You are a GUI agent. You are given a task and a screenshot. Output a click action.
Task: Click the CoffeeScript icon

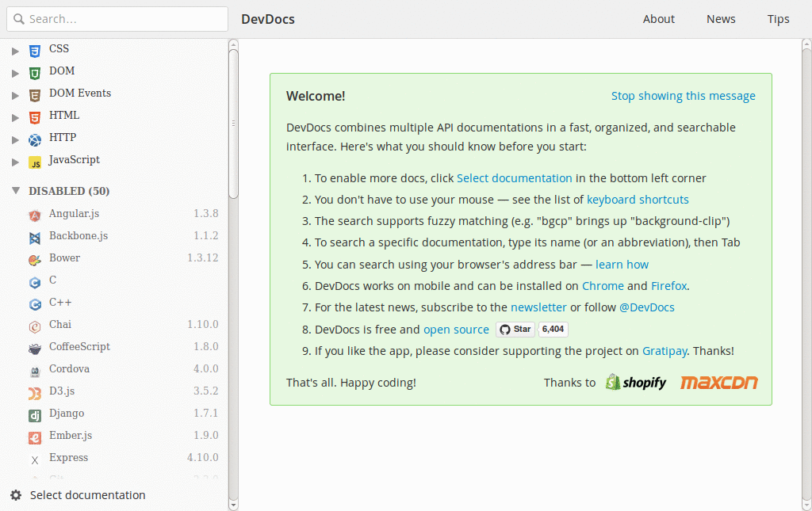click(x=35, y=349)
